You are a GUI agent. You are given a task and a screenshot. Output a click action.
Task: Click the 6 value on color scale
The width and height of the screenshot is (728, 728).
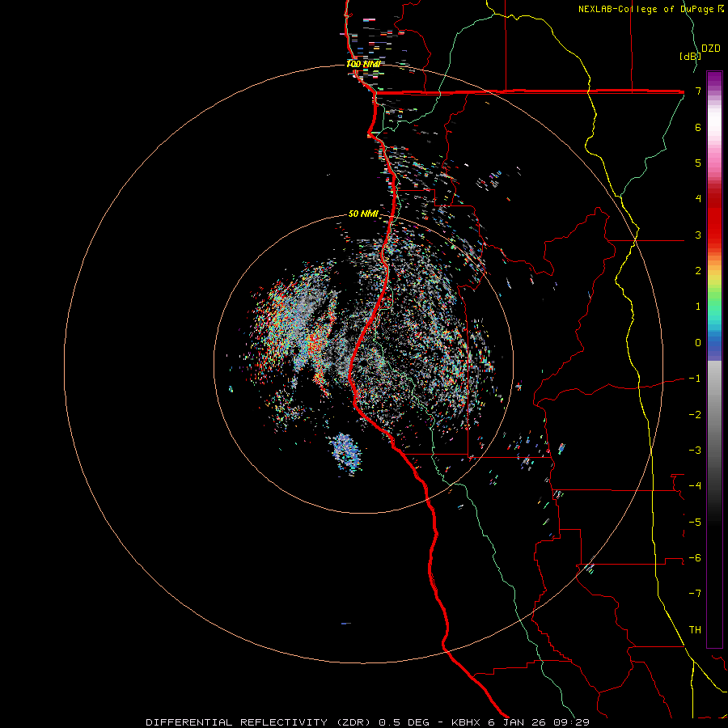tap(698, 127)
